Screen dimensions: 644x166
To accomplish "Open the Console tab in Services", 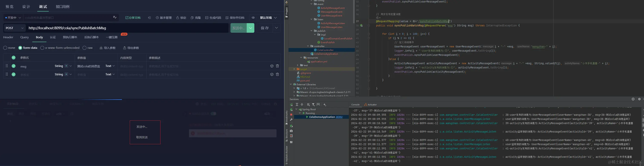I will 355,105.
